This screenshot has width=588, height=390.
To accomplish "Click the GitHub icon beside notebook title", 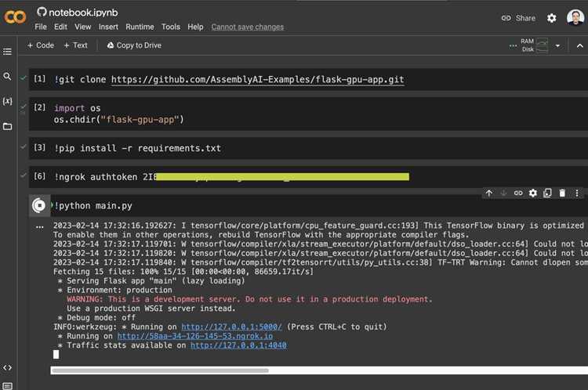I will tap(42, 12).
